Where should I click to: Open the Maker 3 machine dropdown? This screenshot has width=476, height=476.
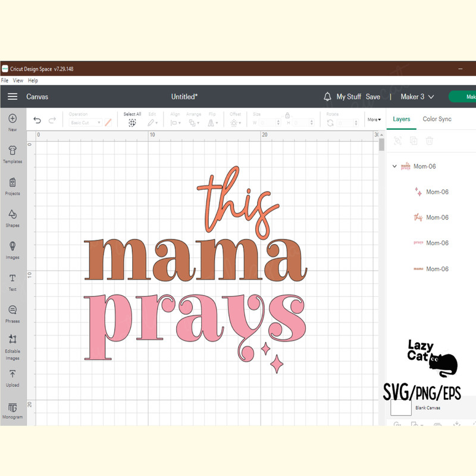(x=416, y=96)
